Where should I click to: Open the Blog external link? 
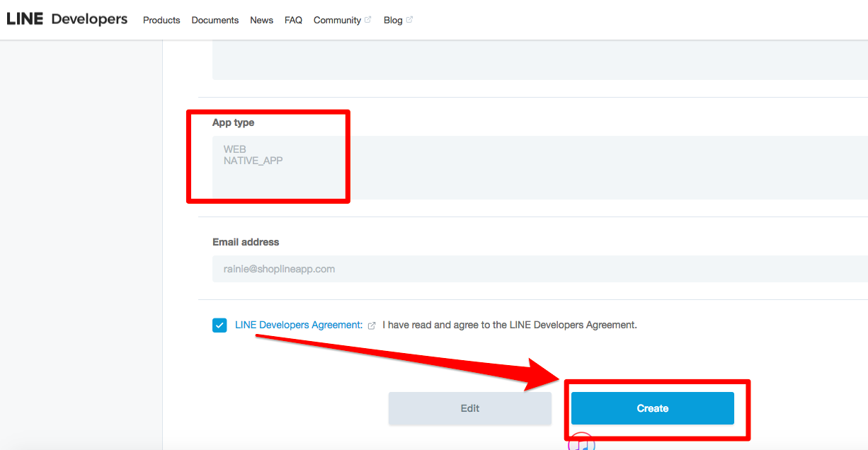pyautogui.click(x=398, y=20)
